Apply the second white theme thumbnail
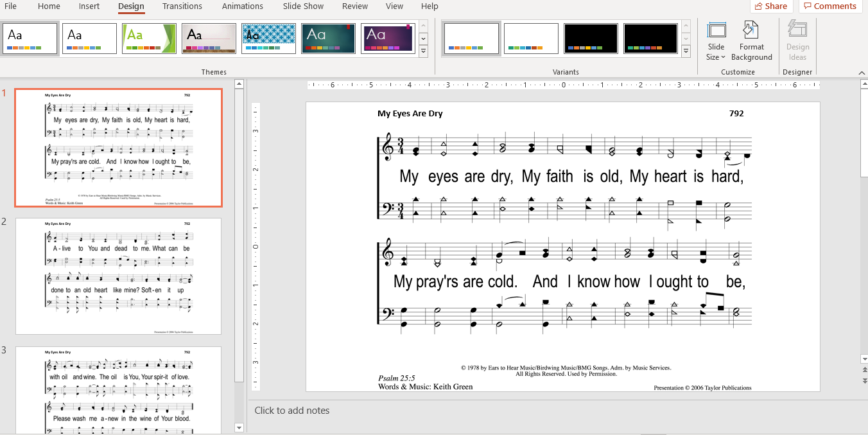 tap(89, 39)
